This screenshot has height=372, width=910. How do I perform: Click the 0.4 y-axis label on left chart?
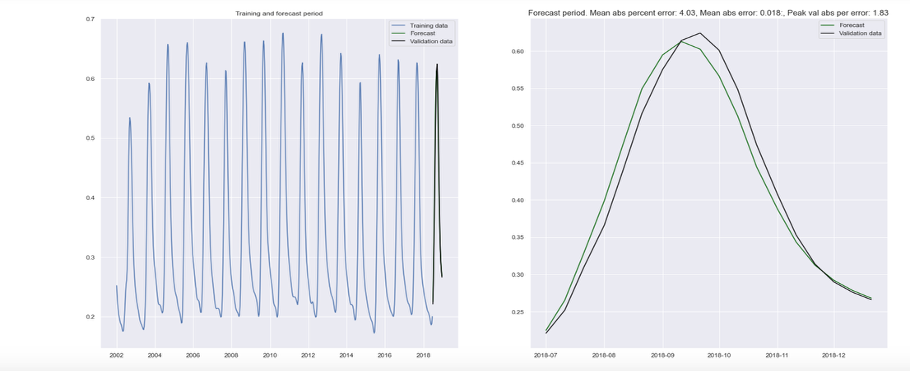pyautogui.click(x=90, y=198)
